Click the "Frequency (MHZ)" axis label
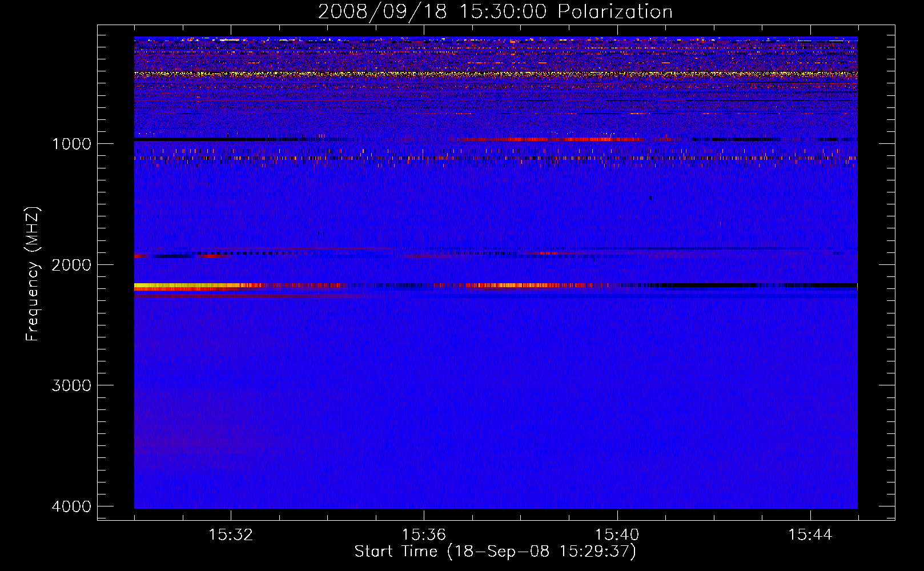 pyautogui.click(x=33, y=274)
